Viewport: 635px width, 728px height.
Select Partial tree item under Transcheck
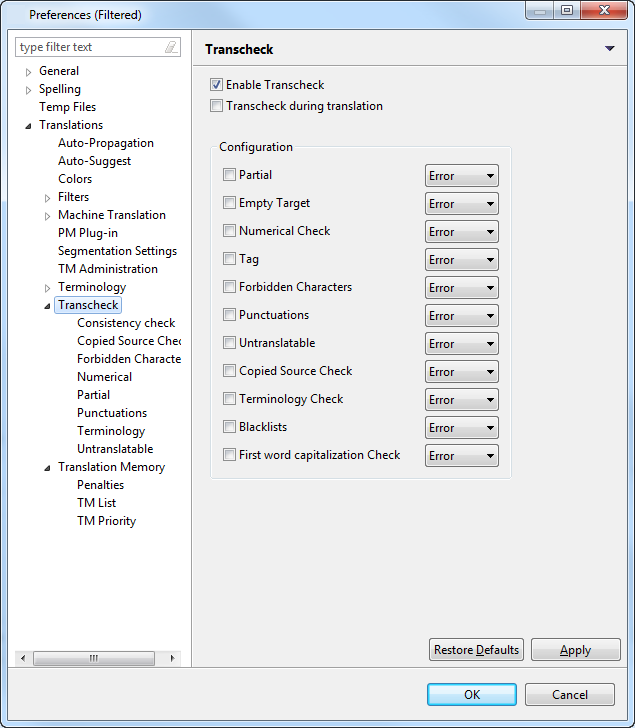pyautogui.click(x=93, y=395)
